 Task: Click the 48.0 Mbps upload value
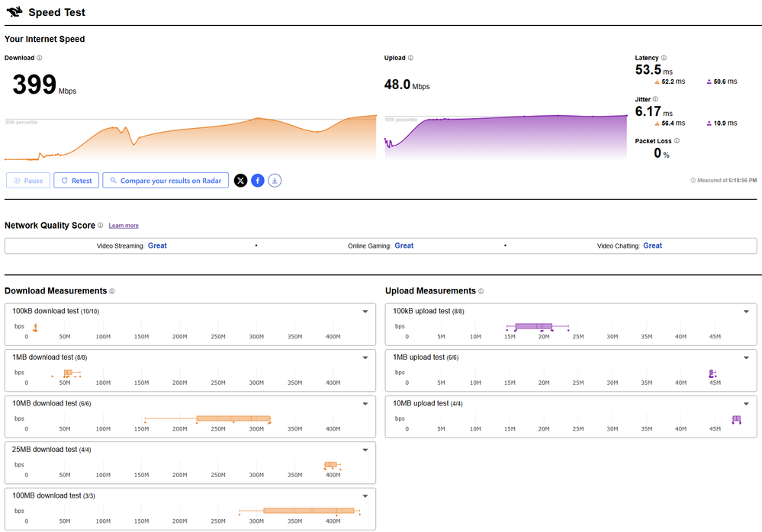(407, 85)
